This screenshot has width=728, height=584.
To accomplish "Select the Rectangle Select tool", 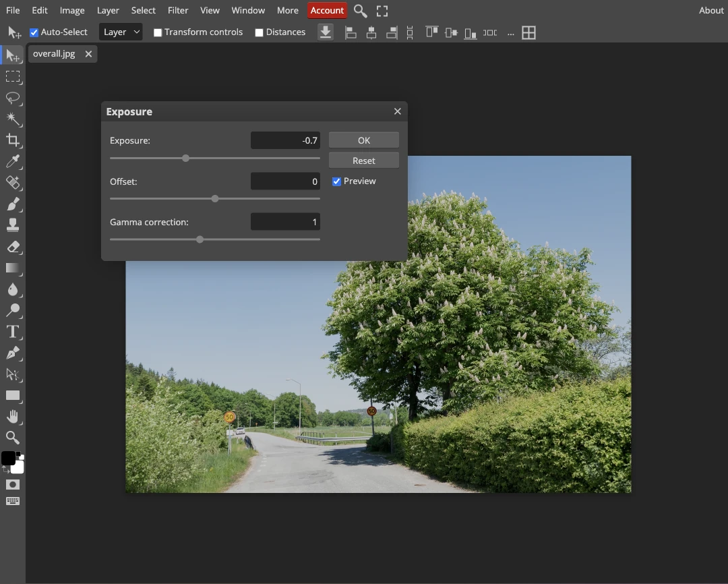I will pos(13,77).
